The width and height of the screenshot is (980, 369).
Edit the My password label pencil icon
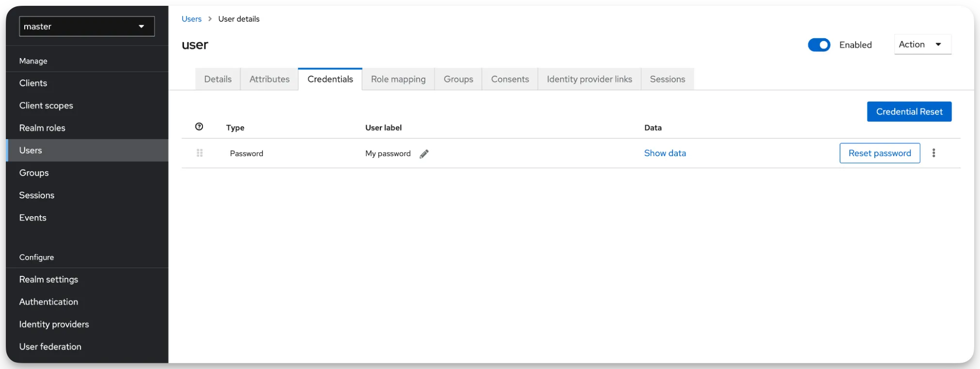(424, 154)
